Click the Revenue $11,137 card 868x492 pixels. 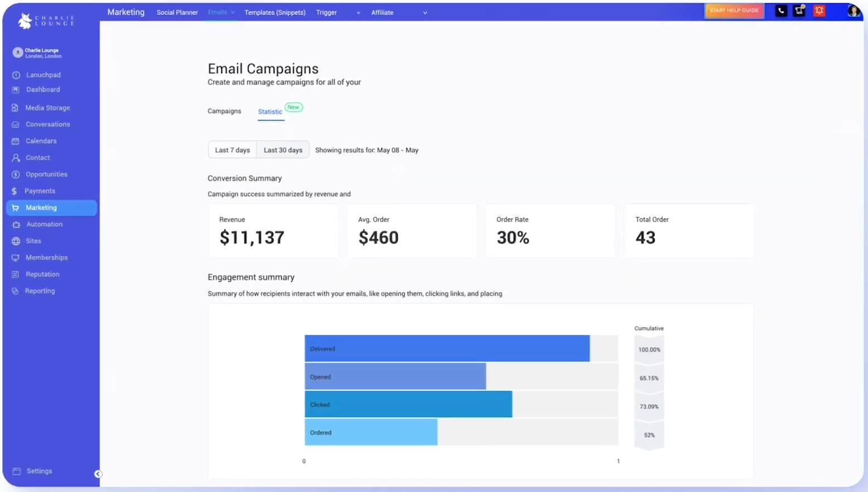[274, 231]
